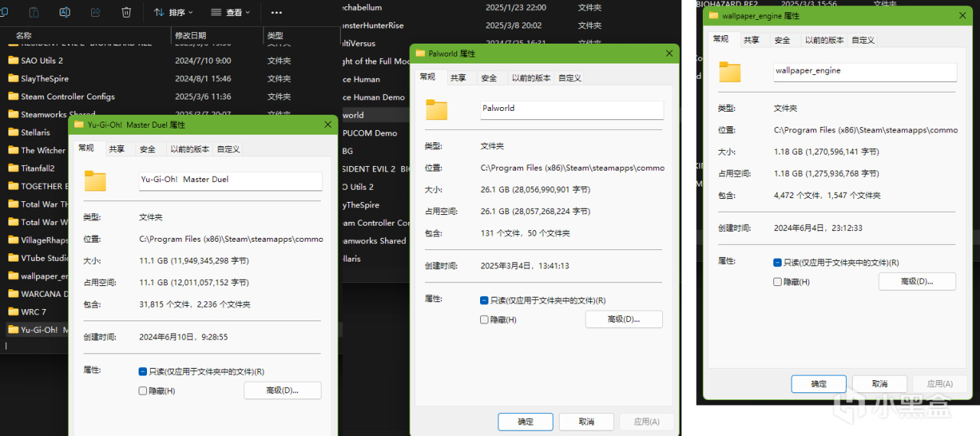Toggle 只读 checkbox in wallpaper_engine properties
Screen dimensions: 980x436
[778, 262]
